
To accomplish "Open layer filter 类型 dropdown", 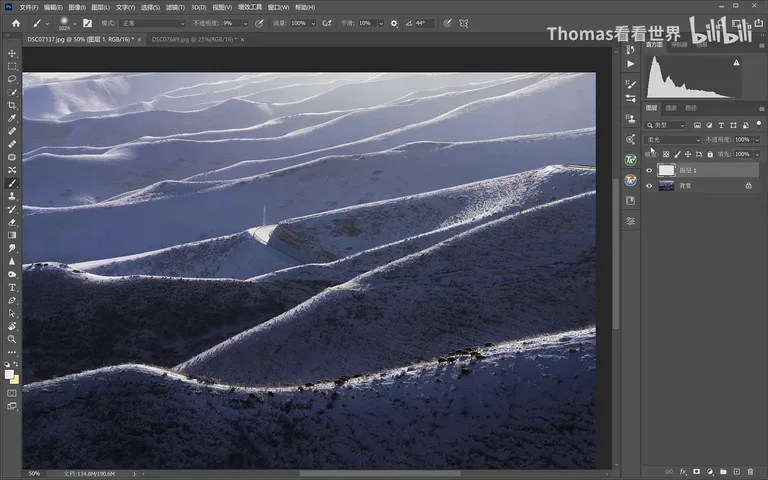I will [x=665, y=125].
